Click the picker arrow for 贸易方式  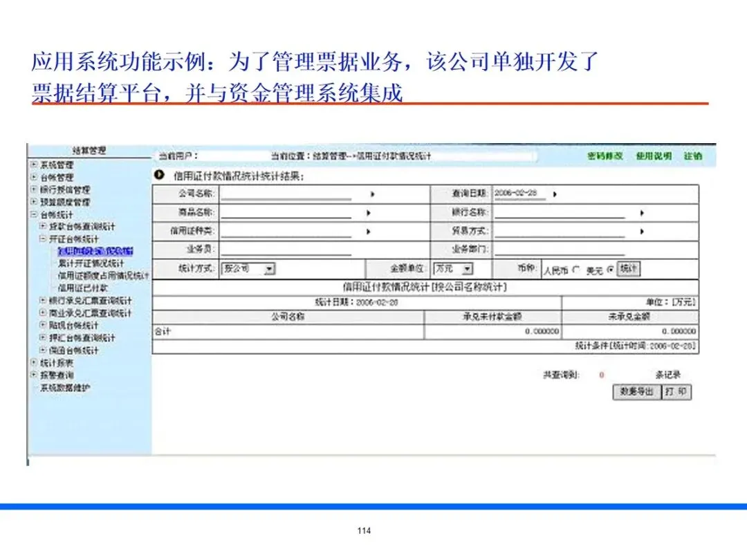[642, 232]
